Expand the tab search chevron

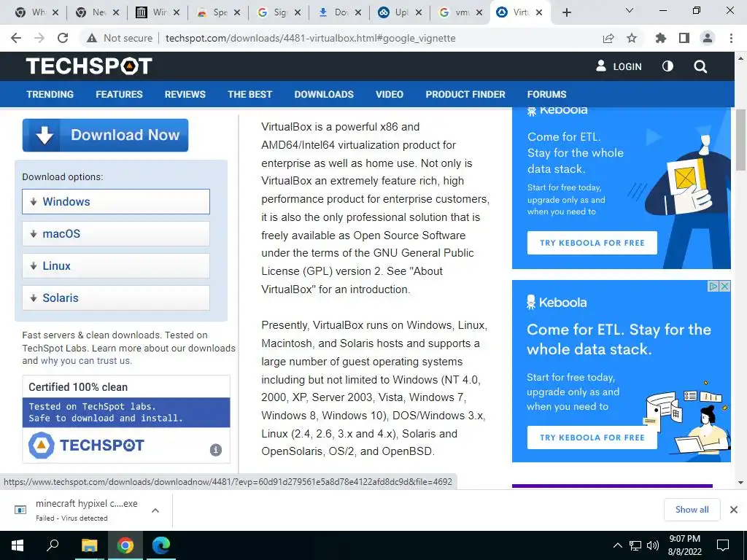point(630,10)
